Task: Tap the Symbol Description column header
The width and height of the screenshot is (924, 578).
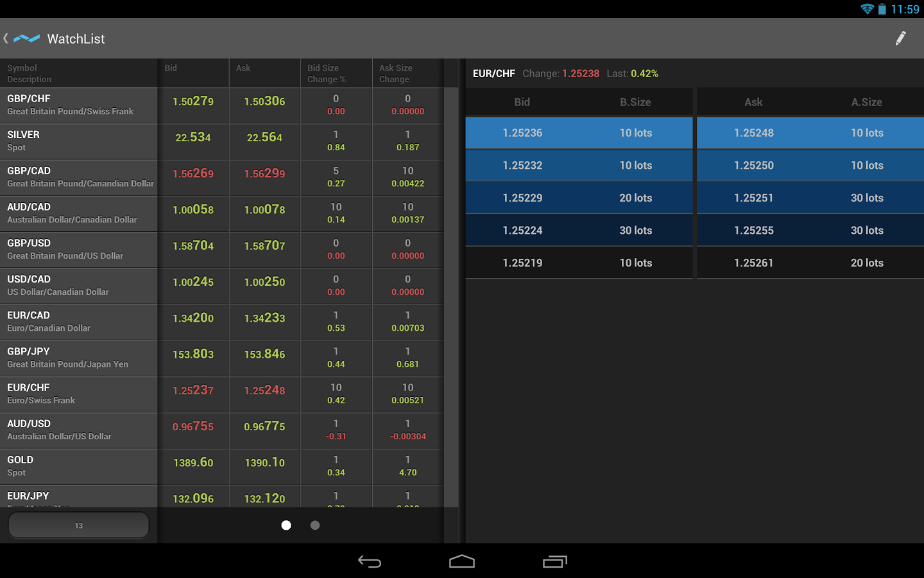Action: point(78,73)
